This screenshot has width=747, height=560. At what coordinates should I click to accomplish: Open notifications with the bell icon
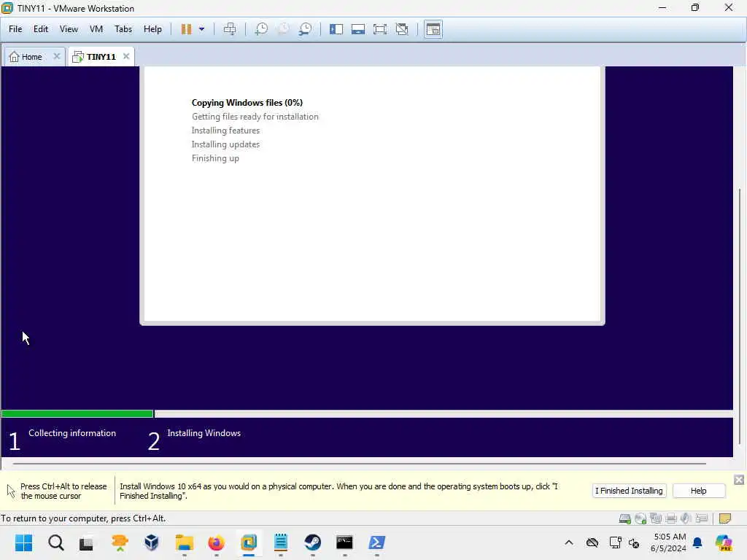pyautogui.click(x=697, y=542)
